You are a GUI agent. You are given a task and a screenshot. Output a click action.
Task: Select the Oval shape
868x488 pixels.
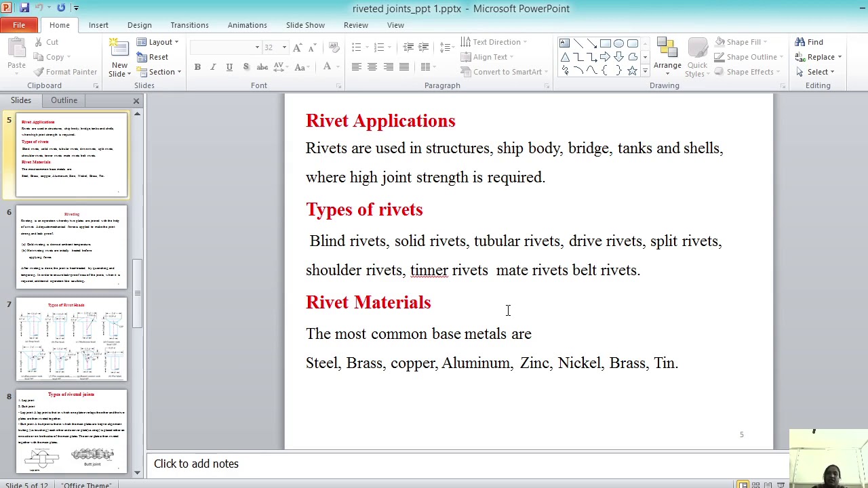coord(619,43)
